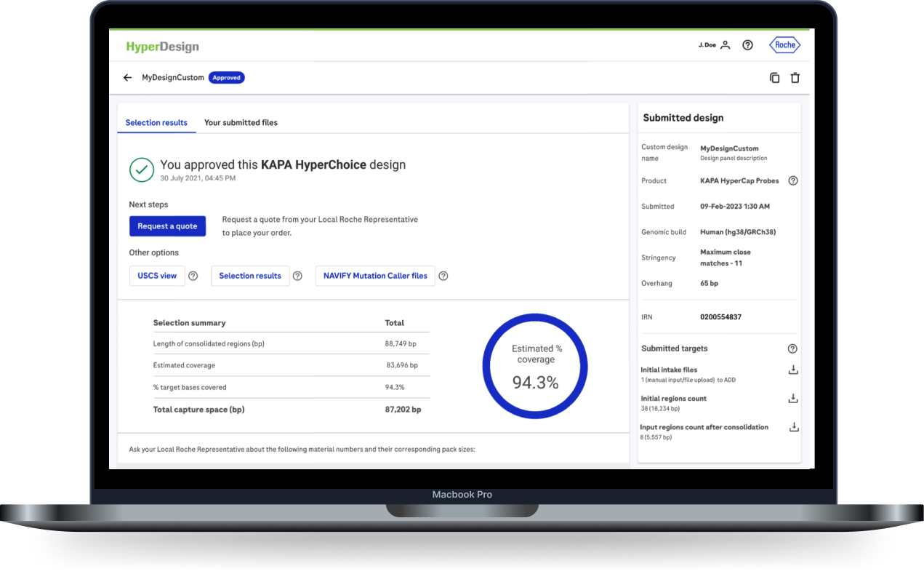Image resolution: width=924 pixels, height=574 pixels.
Task: Show help for NAVIFY Mutation Caller files
Action: pos(443,276)
